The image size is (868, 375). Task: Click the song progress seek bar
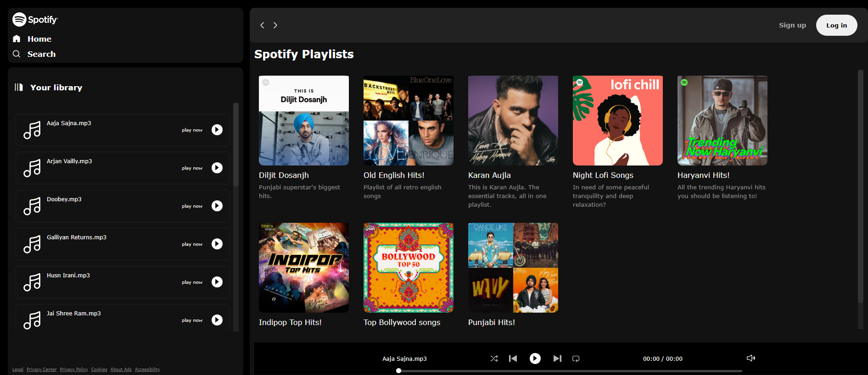[x=569, y=371]
